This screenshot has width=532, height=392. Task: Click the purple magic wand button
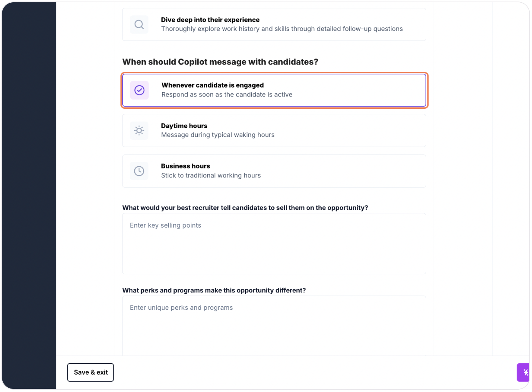524,372
